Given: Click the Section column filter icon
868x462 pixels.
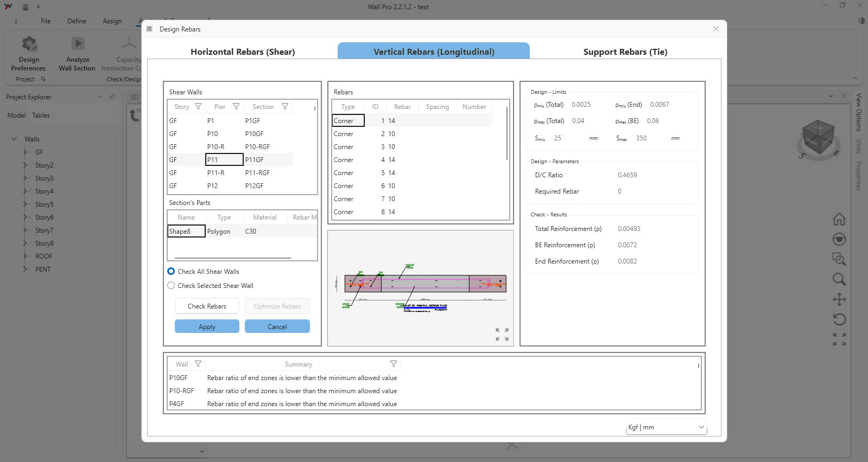Looking at the screenshot, I should [285, 107].
